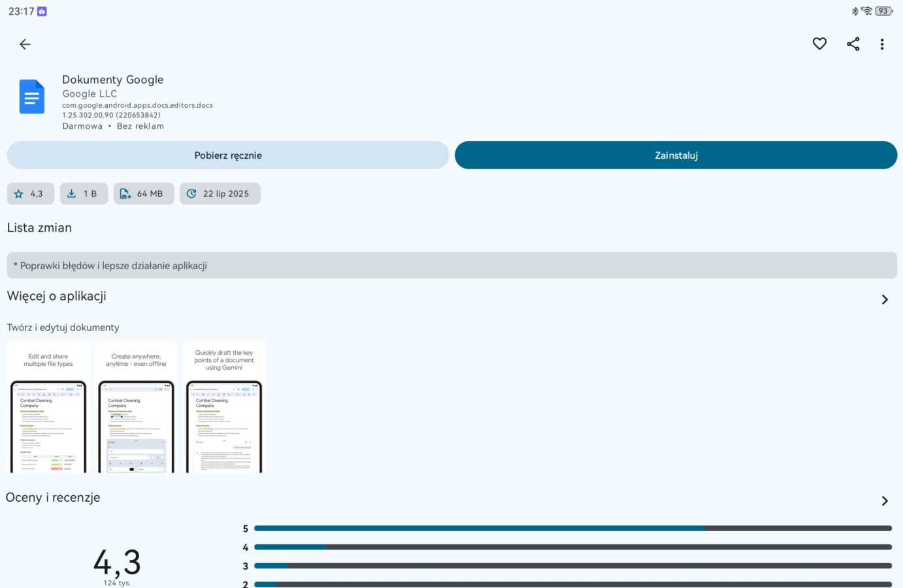Tap version text 1.25.302.00.90
Screen dimensions: 903x588
tap(111, 115)
